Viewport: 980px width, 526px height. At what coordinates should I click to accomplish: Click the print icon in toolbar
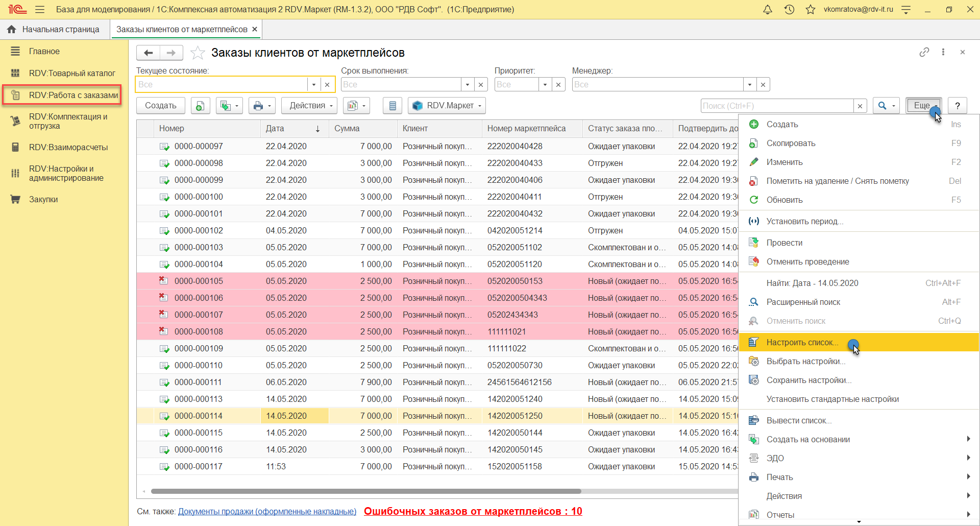[x=258, y=106]
